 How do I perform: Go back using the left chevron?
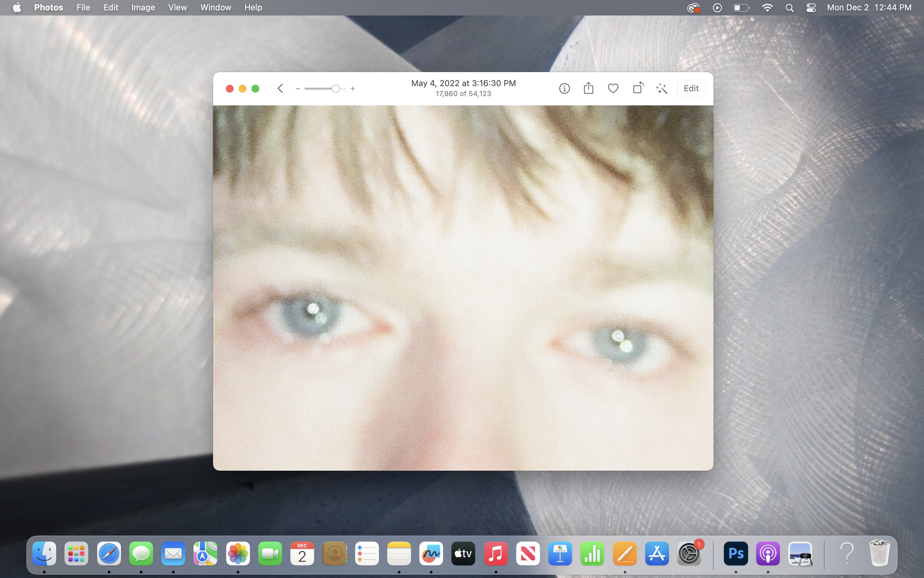(x=280, y=88)
